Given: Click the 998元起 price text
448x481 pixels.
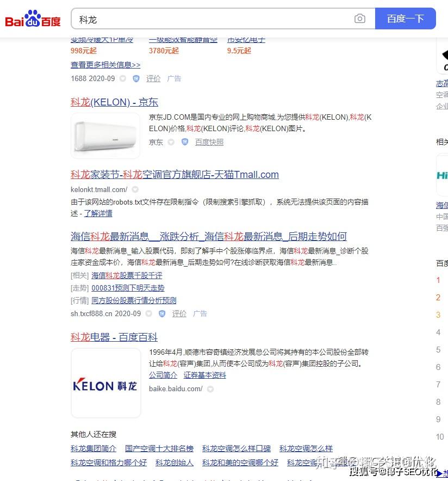Looking at the screenshot, I should 84,51.
